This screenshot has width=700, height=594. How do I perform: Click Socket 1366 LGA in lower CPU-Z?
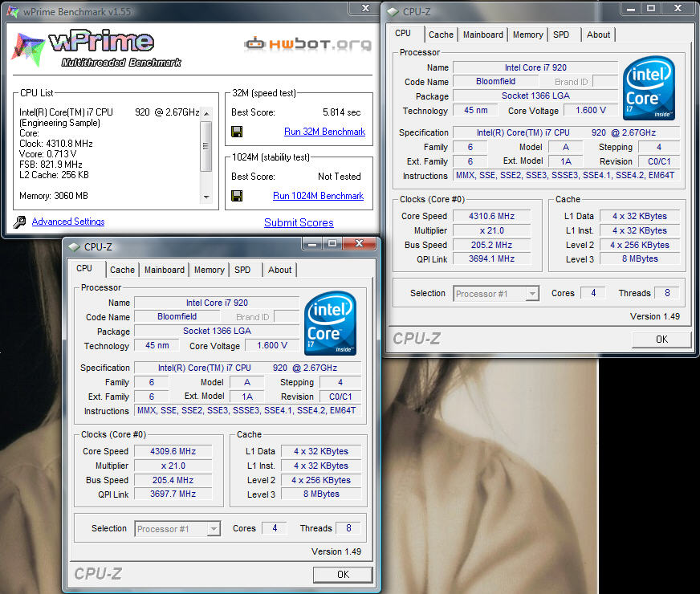[217, 332]
